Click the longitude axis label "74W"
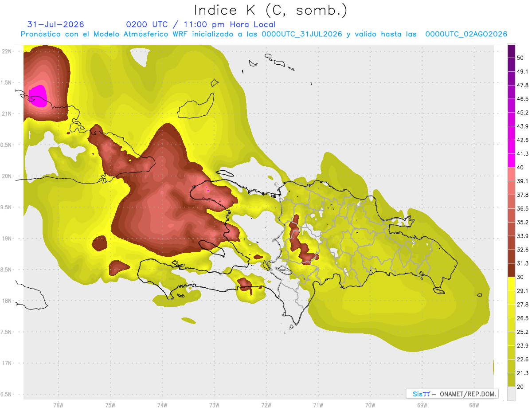The width and height of the screenshot is (532, 411). pos(162,405)
